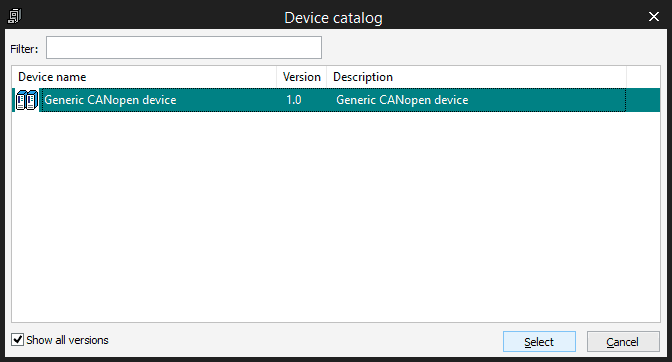This screenshot has width=672, height=362.
Task: Click the blank header right of Description
Action: pyautogui.click(x=643, y=77)
